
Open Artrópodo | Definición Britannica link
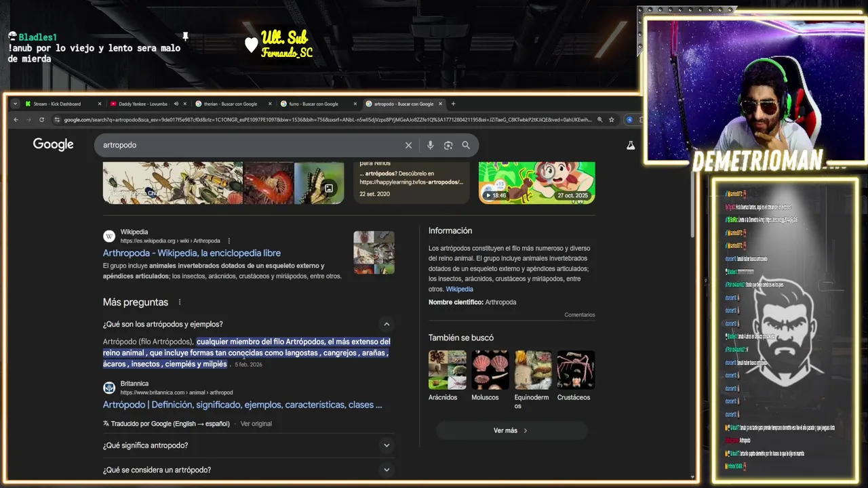243,405
